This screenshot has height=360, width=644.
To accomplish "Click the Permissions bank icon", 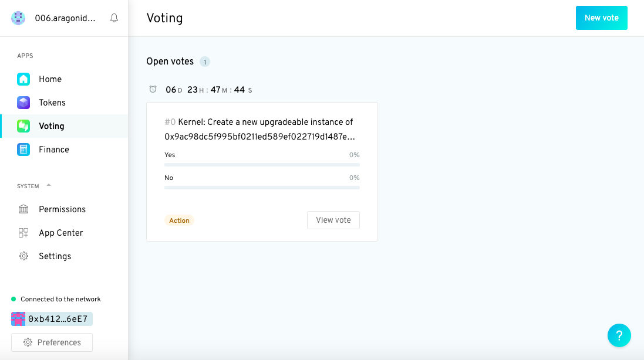I will tap(23, 209).
